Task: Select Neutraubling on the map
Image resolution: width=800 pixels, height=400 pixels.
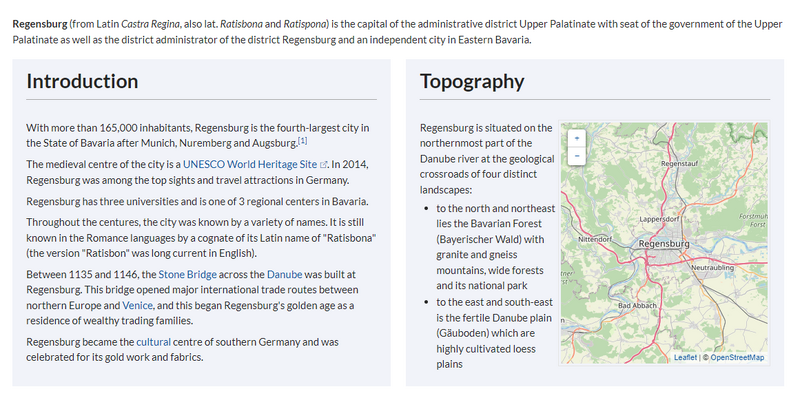Action: click(x=714, y=268)
